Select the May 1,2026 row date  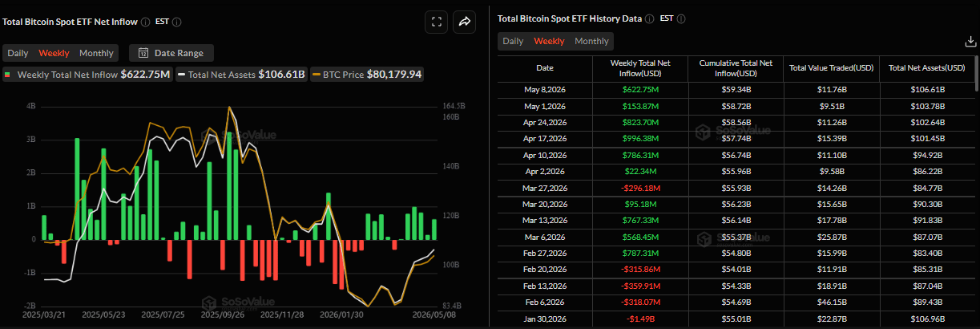pyautogui.click(x=545, y=107)
